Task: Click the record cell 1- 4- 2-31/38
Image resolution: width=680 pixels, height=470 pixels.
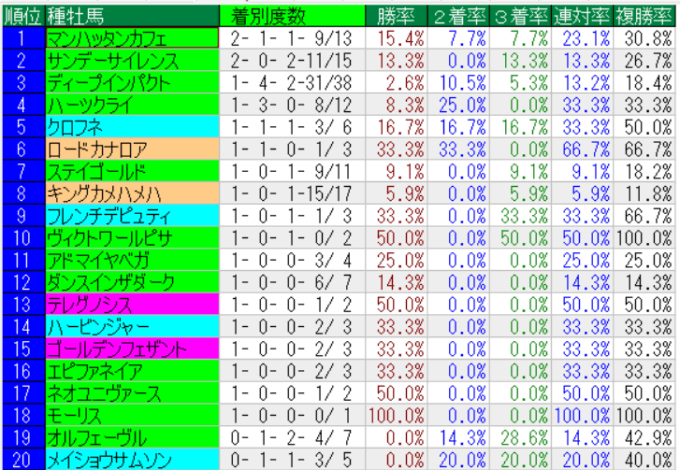Action: coord(292,83)
